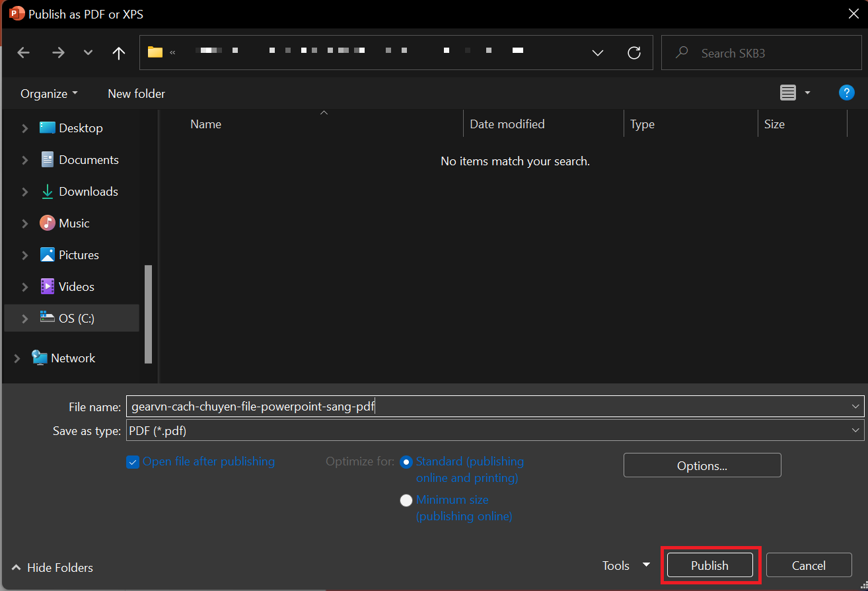Click the folder icon in address bar
The height and width of the screenshot is (591, 868).
(x=155, y=52)
